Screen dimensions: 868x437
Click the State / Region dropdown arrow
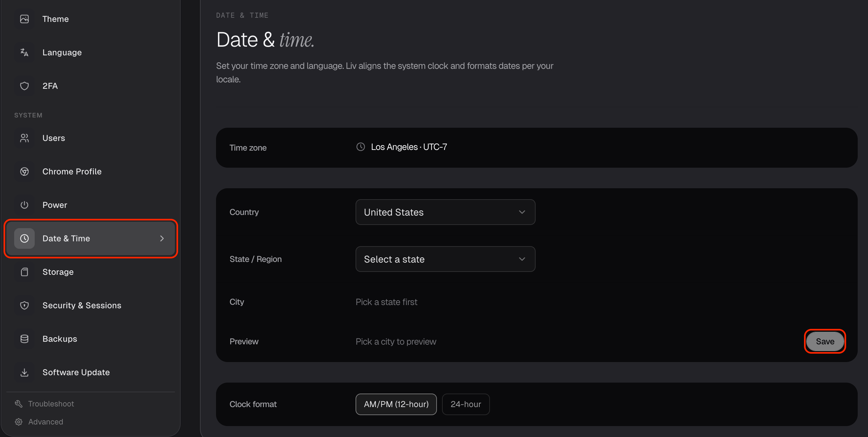[522, 259]
